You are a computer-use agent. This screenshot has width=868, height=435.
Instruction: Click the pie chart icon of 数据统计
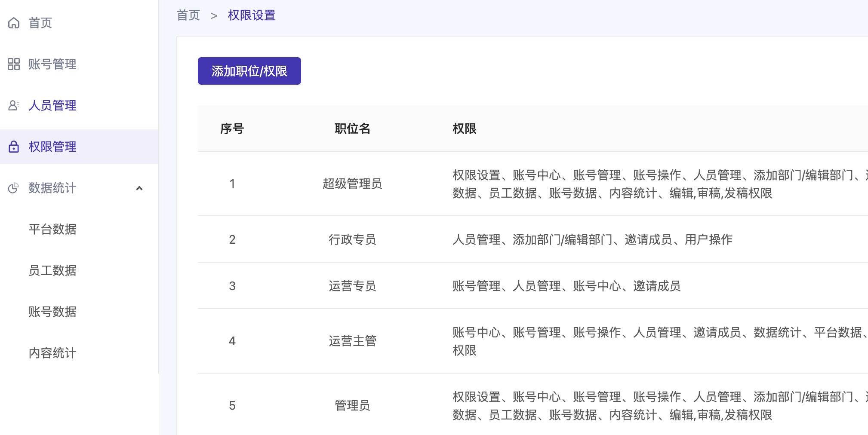coord(14,188)
